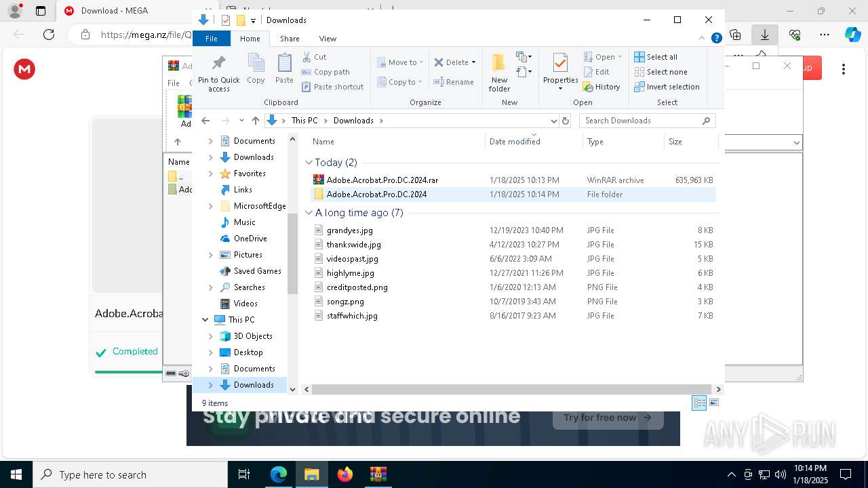
Task: Open the File menu tab
Action: [212, 39]
